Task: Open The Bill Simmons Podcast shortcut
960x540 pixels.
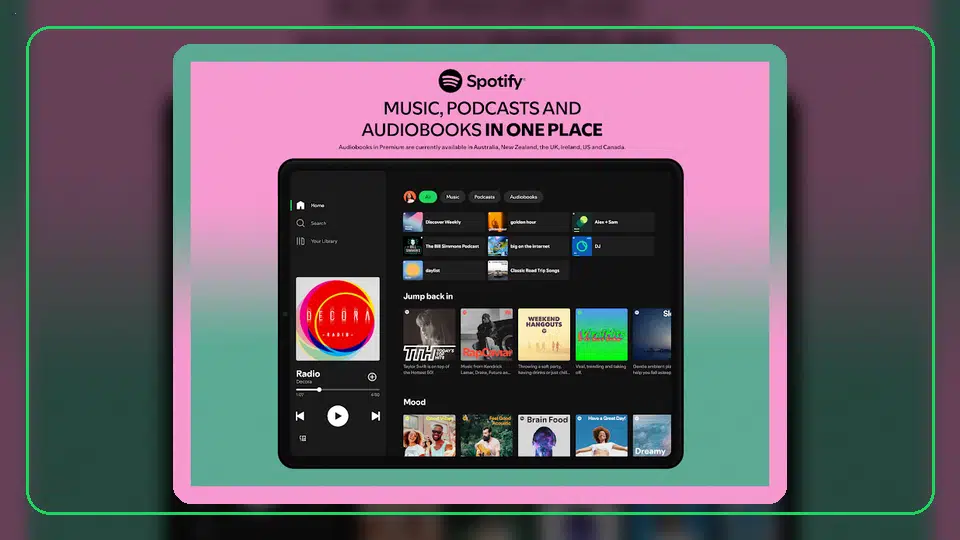Action: [x=443, y=246]
